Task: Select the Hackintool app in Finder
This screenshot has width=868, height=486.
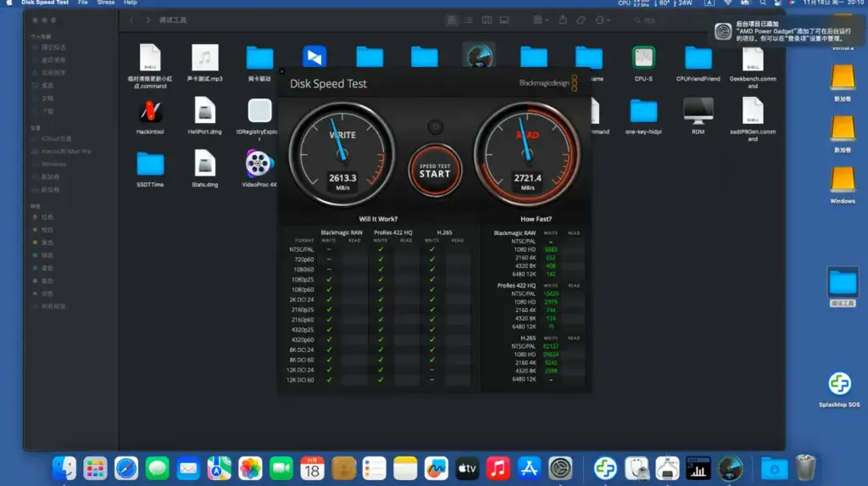Action: [150, 118]
